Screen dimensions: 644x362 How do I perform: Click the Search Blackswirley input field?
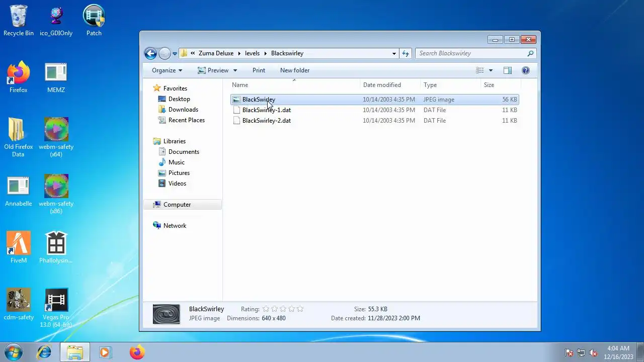coord(471,53)
